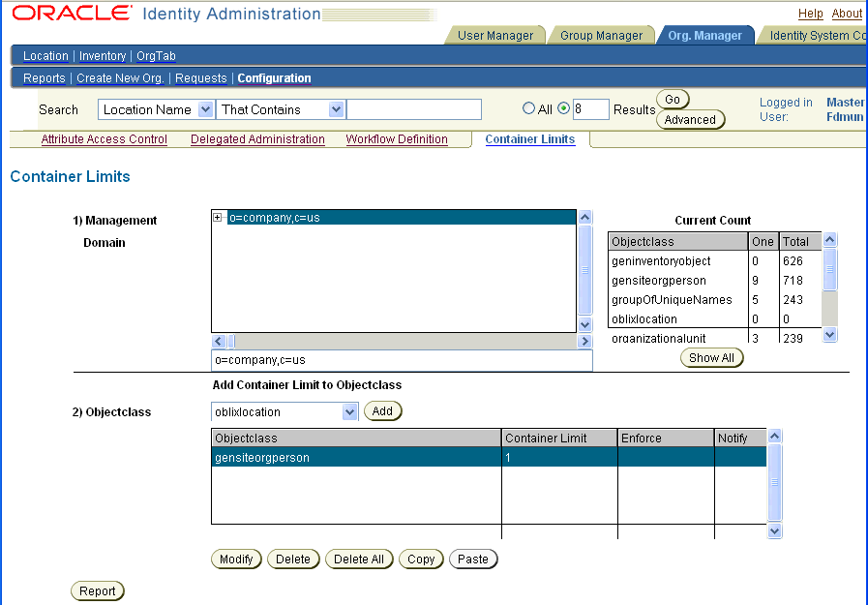Select the Org. Manager tab
The image size is (868, 605).
tap(704, 36)
